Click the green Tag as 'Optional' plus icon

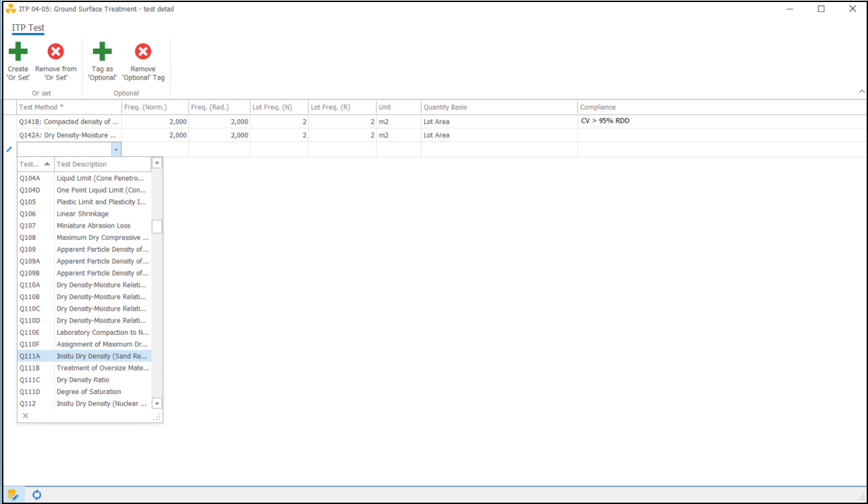coord(103,51)
